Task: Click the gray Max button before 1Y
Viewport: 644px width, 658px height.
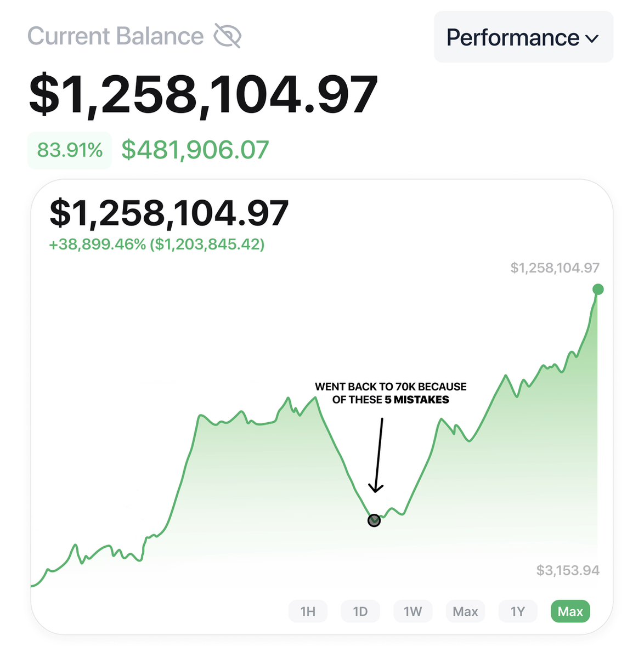Action: [465, 611]
